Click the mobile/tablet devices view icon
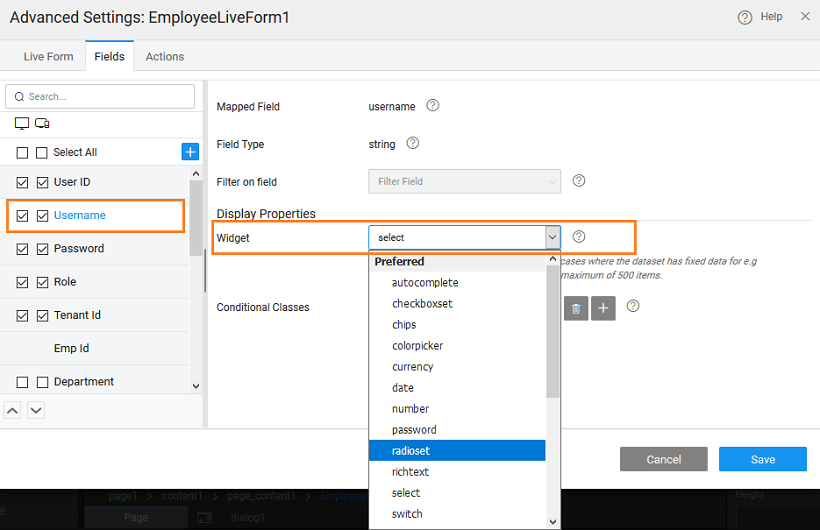 point(42,124)
